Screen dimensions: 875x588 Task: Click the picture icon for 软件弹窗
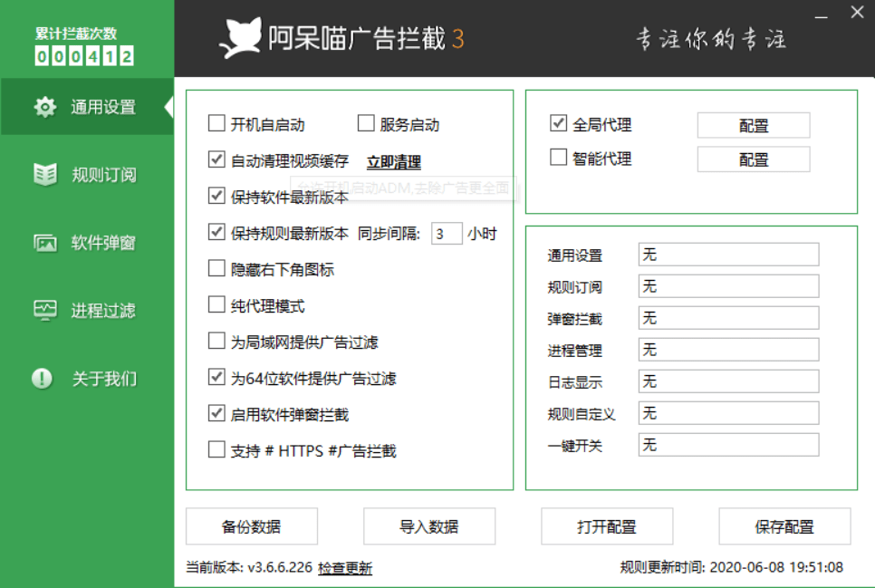coord(44,243)
